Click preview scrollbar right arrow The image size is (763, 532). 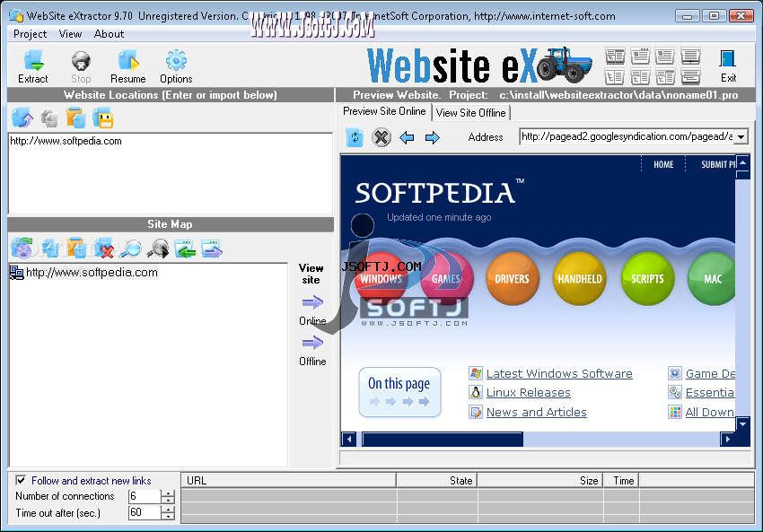(x=727, y=439)
